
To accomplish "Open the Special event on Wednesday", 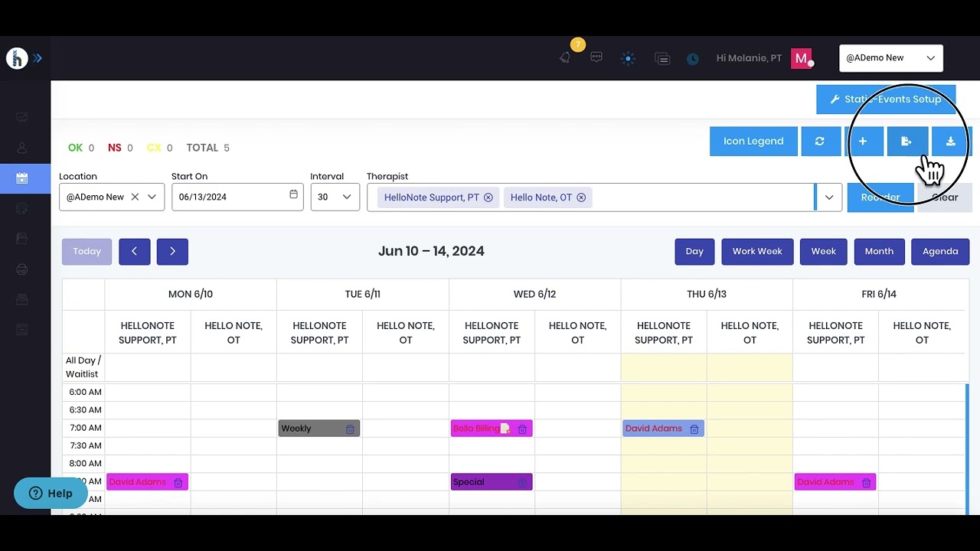I will coord(492,482).
